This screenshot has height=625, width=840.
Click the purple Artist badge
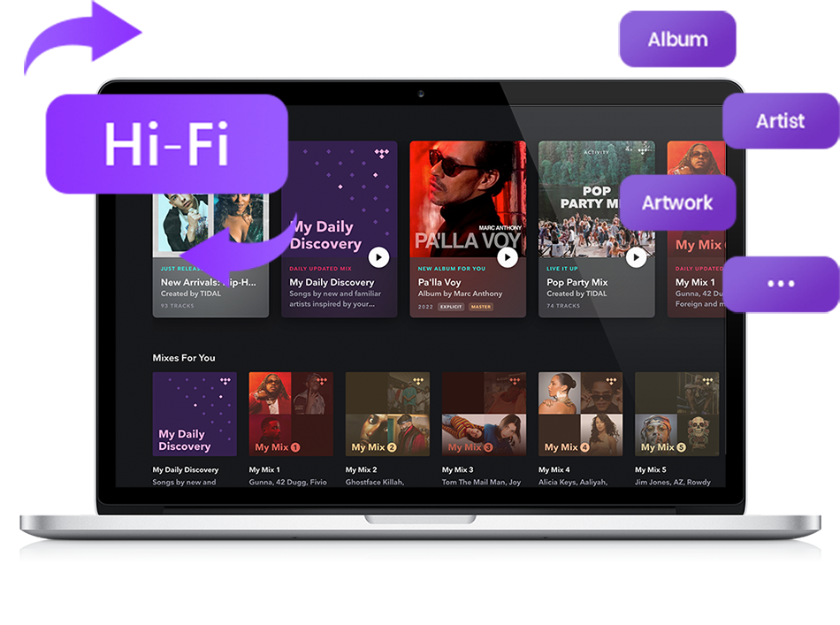coord(781,121)
